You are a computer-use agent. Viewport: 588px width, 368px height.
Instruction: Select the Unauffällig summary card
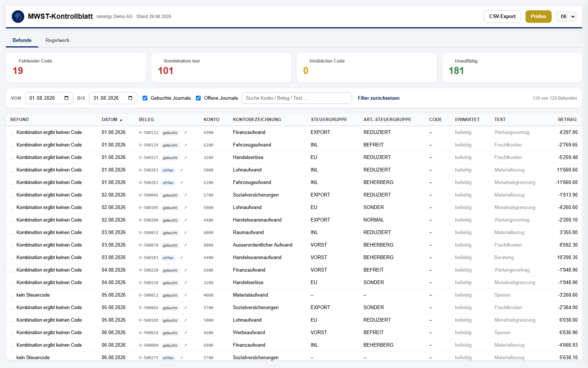[512, 68]
